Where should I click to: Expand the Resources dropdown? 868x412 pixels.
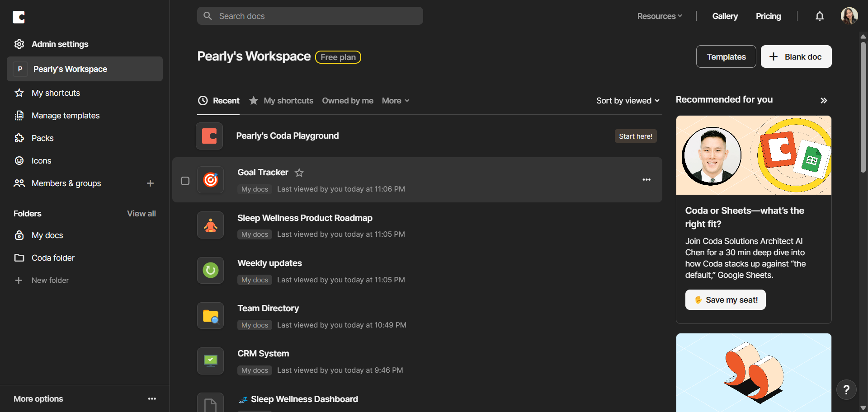pyautogui.click(x=660, y=16)
